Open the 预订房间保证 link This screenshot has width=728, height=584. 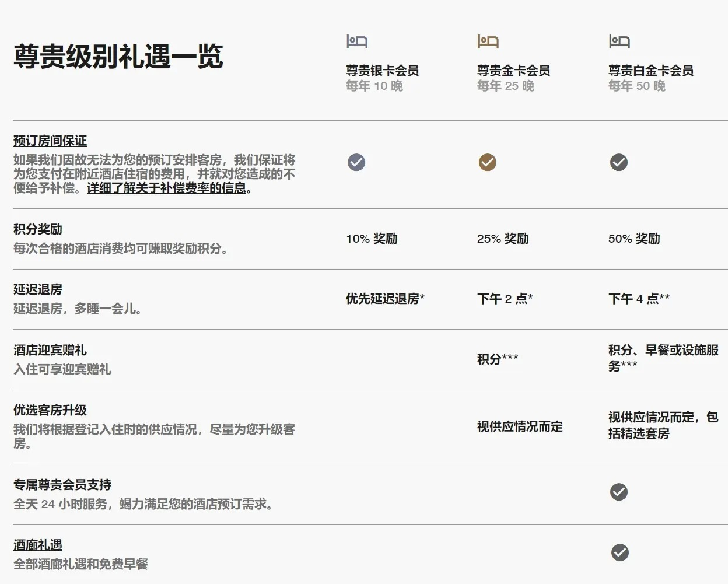click(50, 141)
